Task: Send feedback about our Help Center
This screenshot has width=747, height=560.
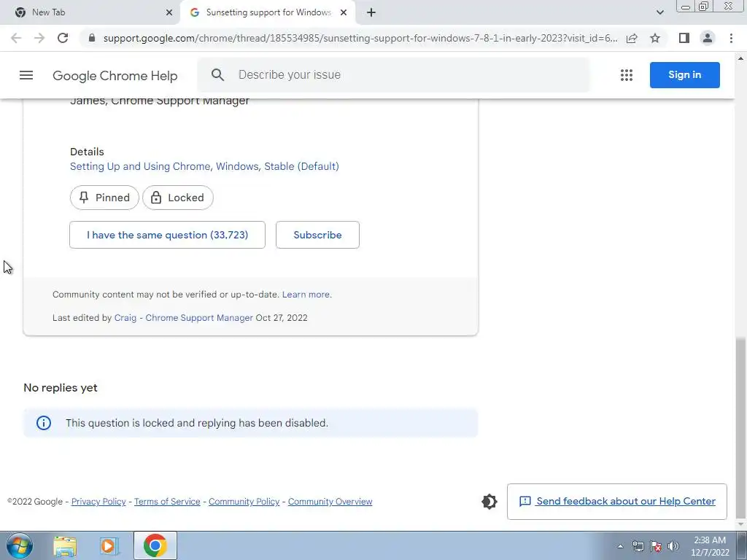Action: tap(617, 502)
